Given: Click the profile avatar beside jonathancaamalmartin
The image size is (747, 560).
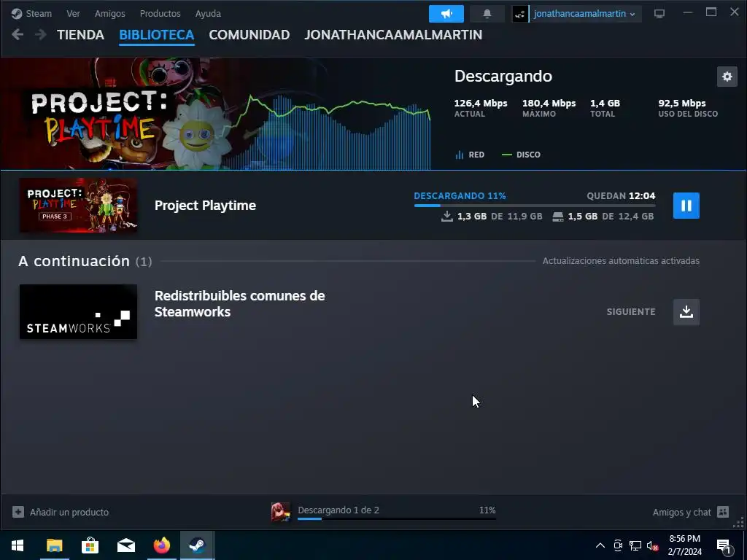Looking at the screenshot, I should [520, 14].
